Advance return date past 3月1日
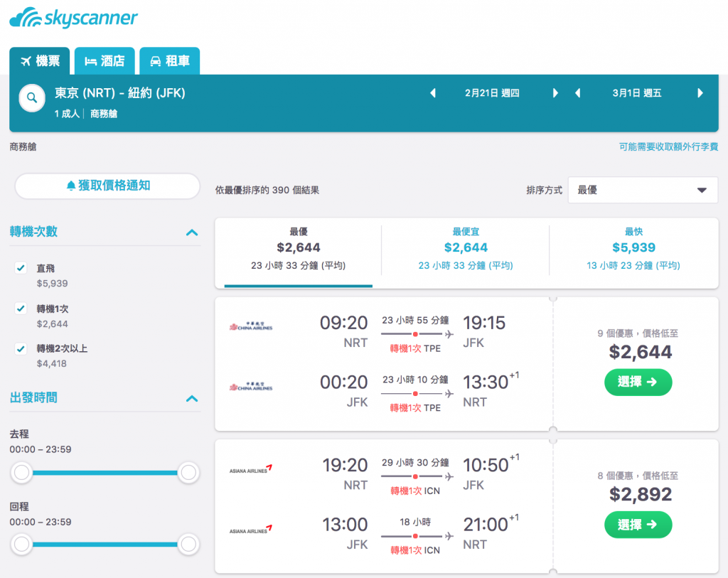This screenshot has width=728, height=578. (700, 93)
